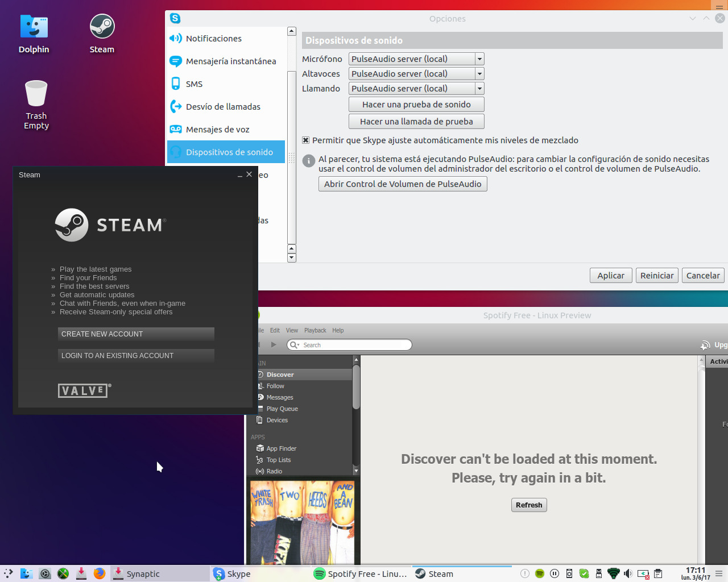Open system settings icon in taskbar
Viewport: 728px width, 582px height.
[45, 573]
